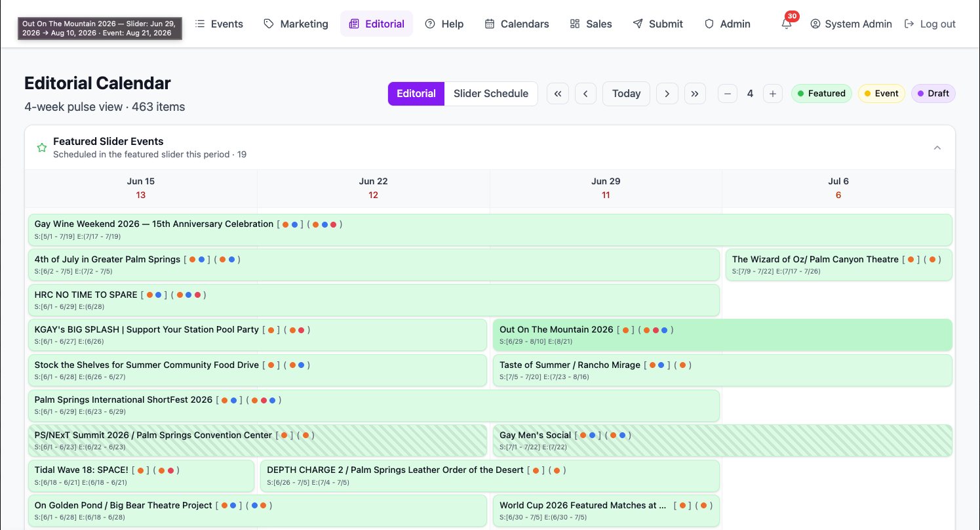The image size is (980, 530).
Task: Collapse the Featured Slider Events section
Action: point(937,148)
